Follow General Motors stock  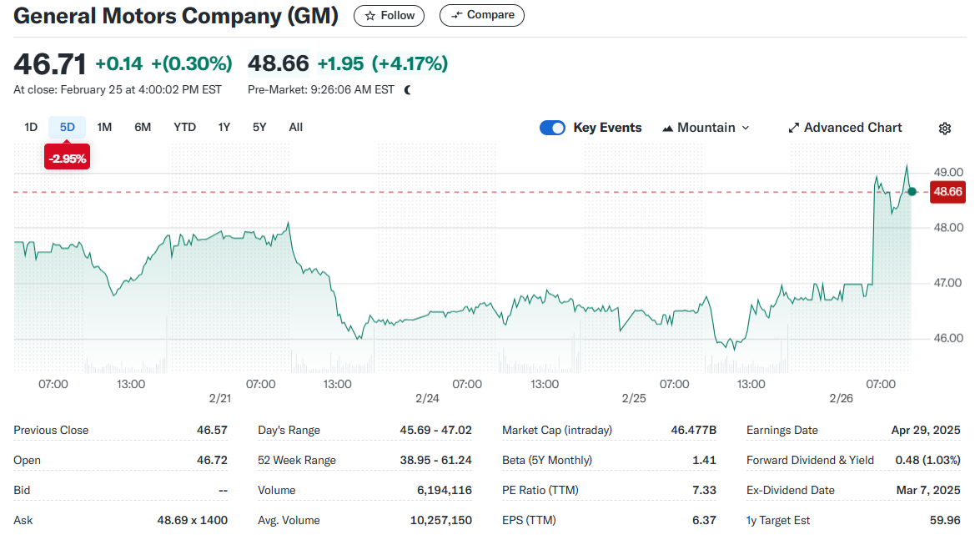(x=389, y=15)
